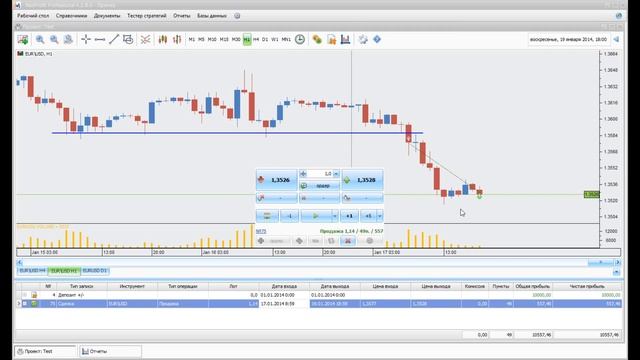Open the gear settings icon in toolbar

tap(363, 39)
